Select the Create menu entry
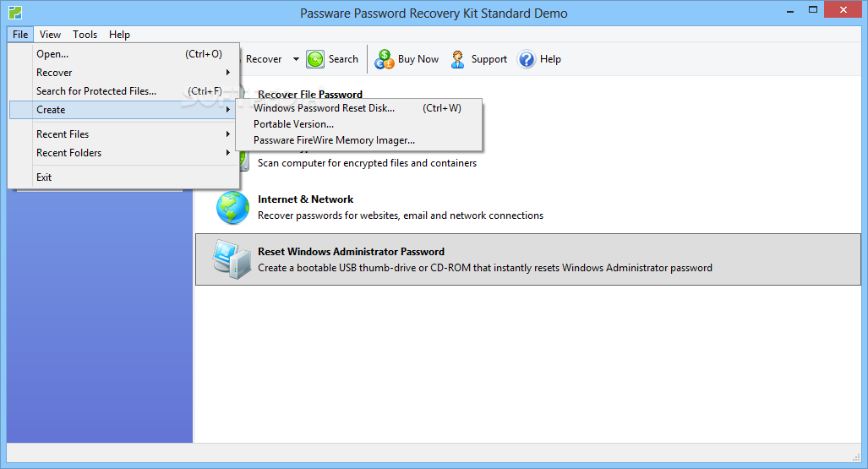868x469 pixels. pos(124,110)
